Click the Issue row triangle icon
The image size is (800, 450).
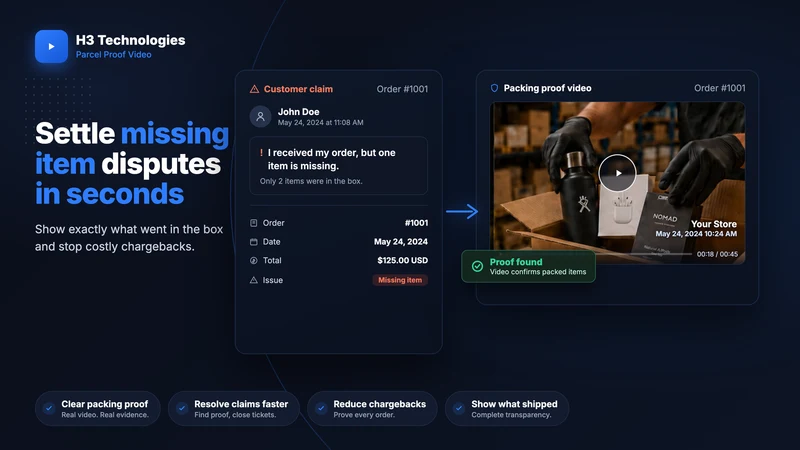coord(254,280)
